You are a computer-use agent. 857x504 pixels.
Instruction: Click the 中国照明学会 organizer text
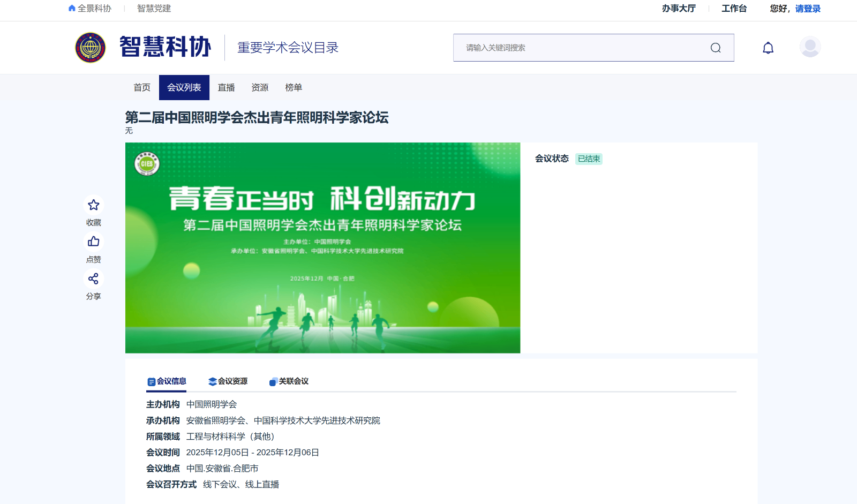coord(212,404)
